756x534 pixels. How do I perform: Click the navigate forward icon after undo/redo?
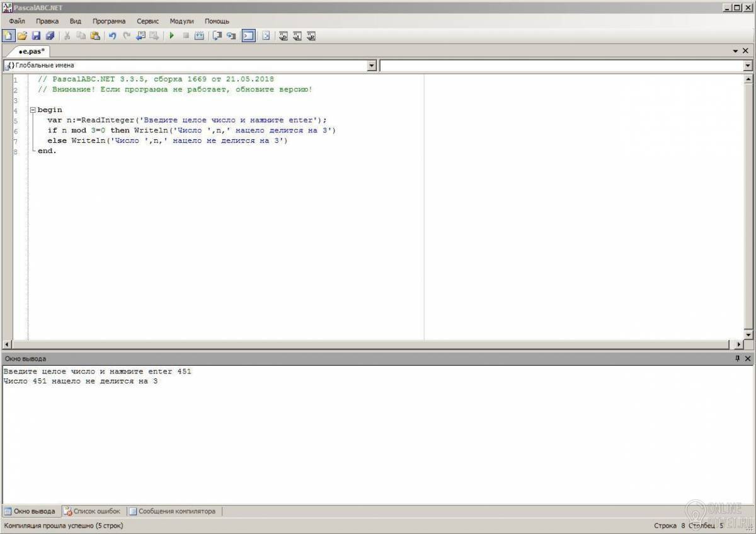click(x=154, y=36)
